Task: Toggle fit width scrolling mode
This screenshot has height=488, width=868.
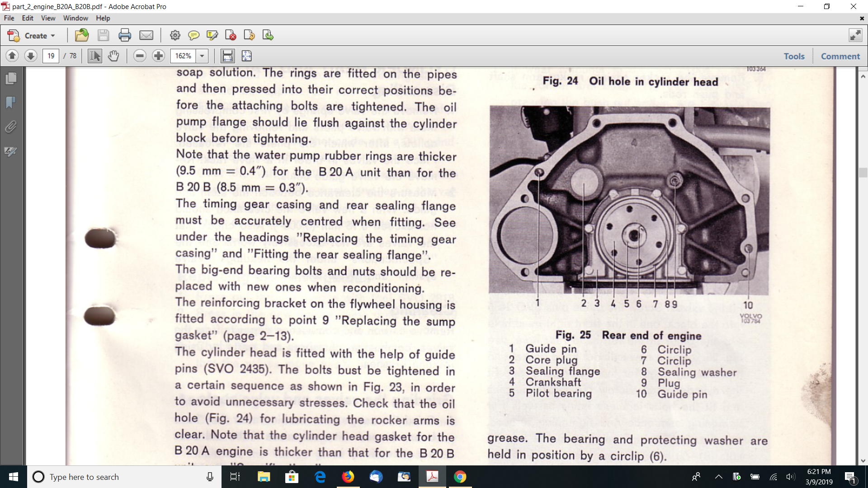Action: [x=227, y=56]
